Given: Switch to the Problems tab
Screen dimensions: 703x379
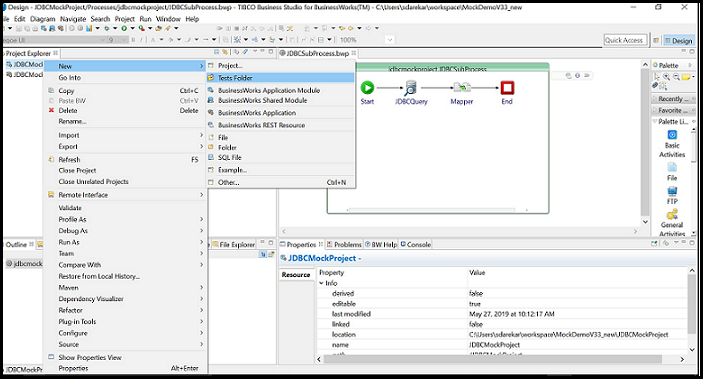Looking at the screenshot, I should click(x=344, y=244).
